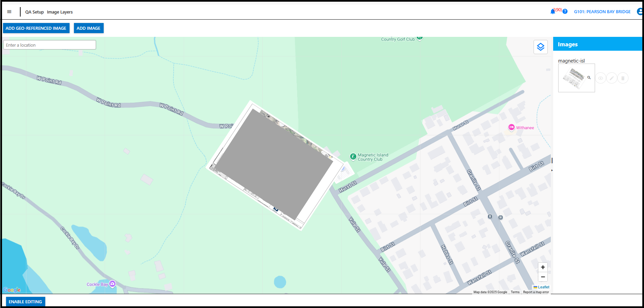
Task: Select the Magnetic Island Country Club marker
Action: 353,157
